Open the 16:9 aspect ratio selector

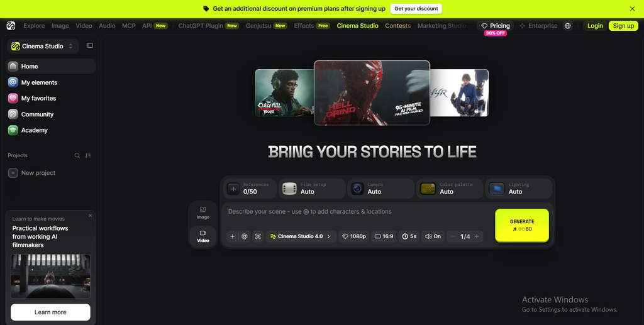[384, 236]
